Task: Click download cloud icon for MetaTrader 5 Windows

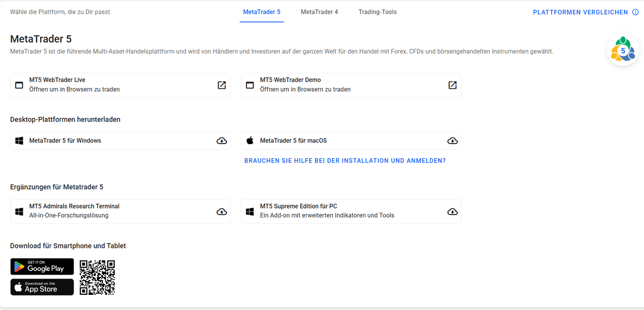Action: (x=222, y=141)
